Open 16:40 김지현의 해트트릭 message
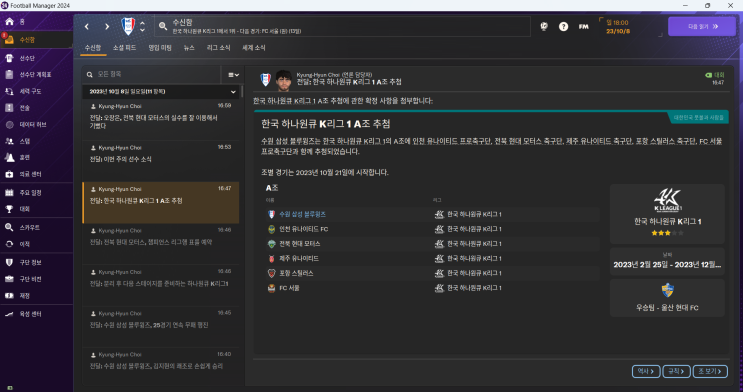This screenshot has width=743, height=392. (x=161, y=365)
